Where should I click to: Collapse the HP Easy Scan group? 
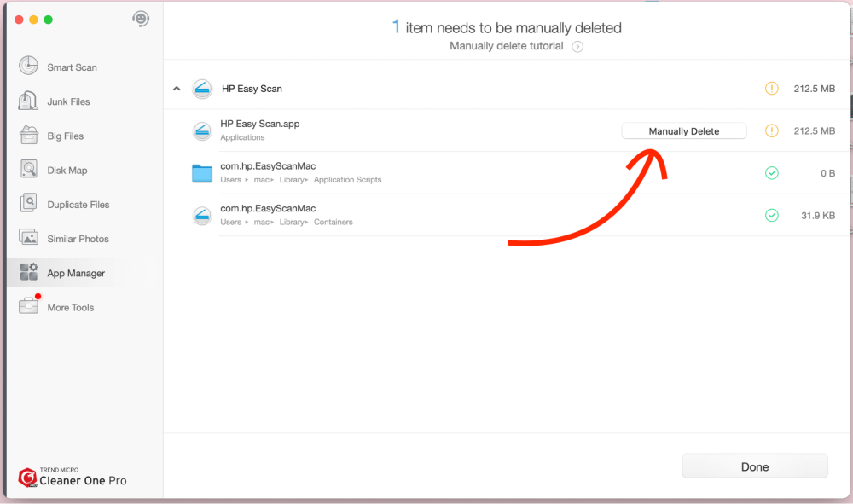pos(177,88)
